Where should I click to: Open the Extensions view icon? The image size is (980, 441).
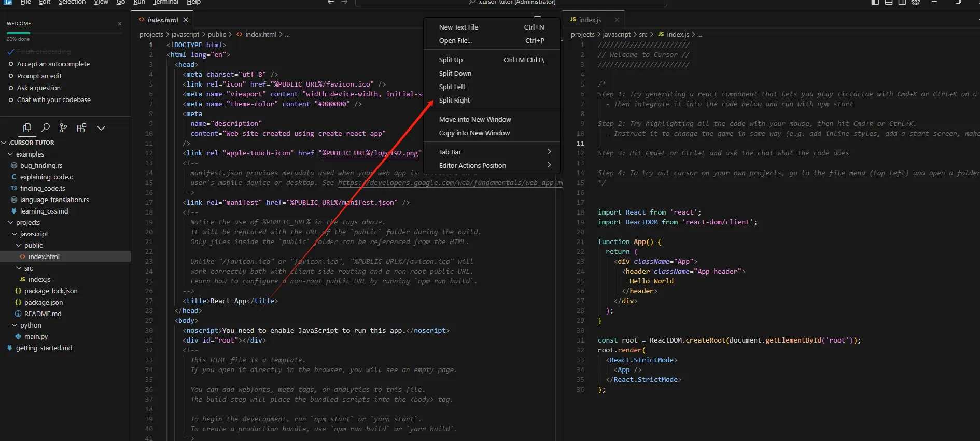(x=81, y=128)
